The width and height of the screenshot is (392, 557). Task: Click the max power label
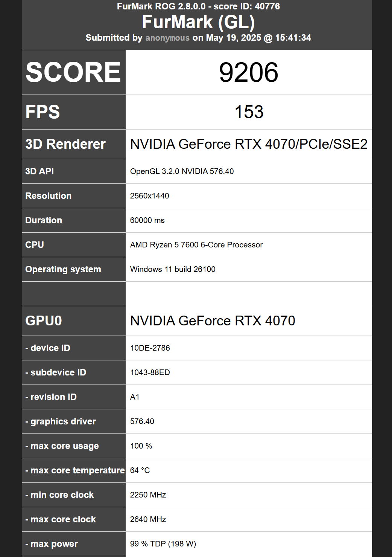pos(52,544)
